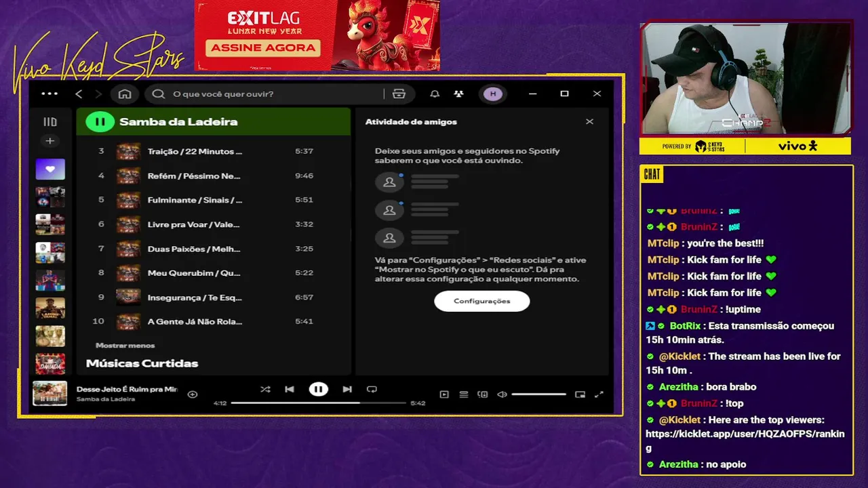
Task: Create a playlist with the plus icon
Action: click(x=50, y=141)
